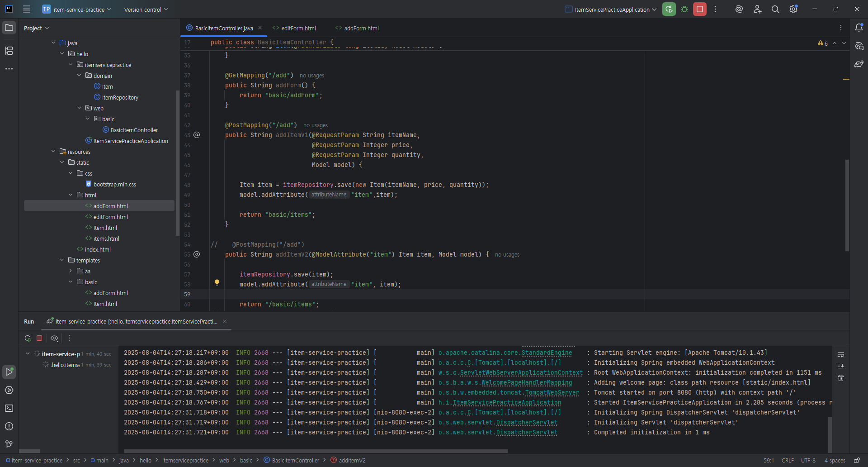Open the Version control menu
Screen dimensions: 868x467
146,10
